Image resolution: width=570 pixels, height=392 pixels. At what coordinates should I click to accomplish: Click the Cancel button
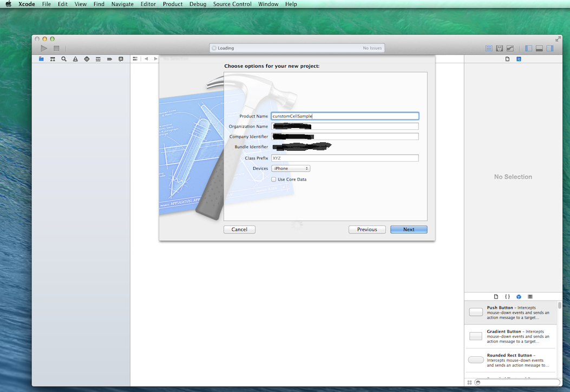click(x=239, y=229)
